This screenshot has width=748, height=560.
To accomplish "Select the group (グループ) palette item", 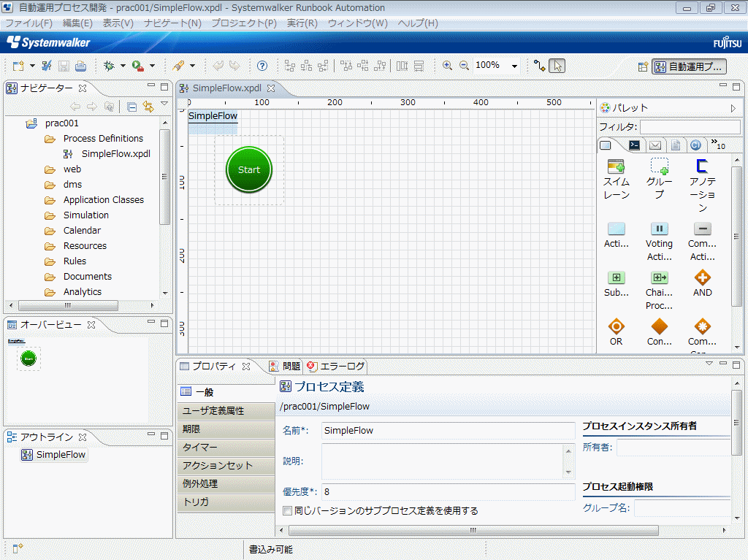I will (x=660, y=180).
